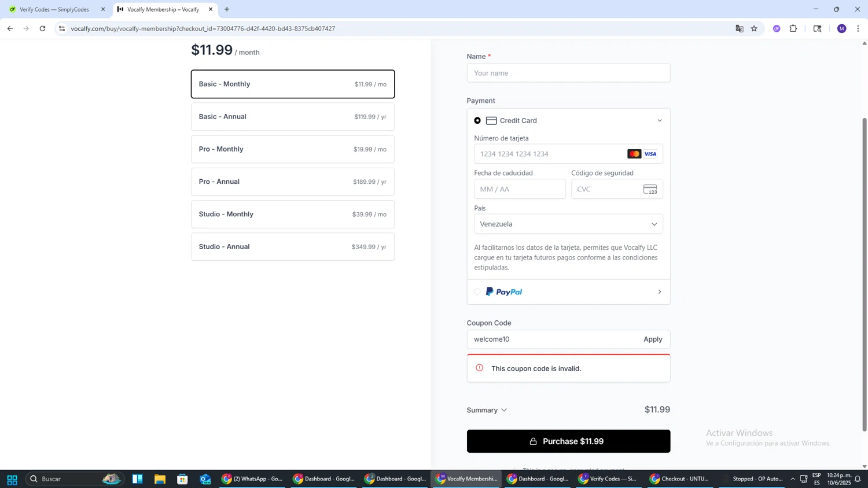Click the card CVC hint icon

click(650, 189)
